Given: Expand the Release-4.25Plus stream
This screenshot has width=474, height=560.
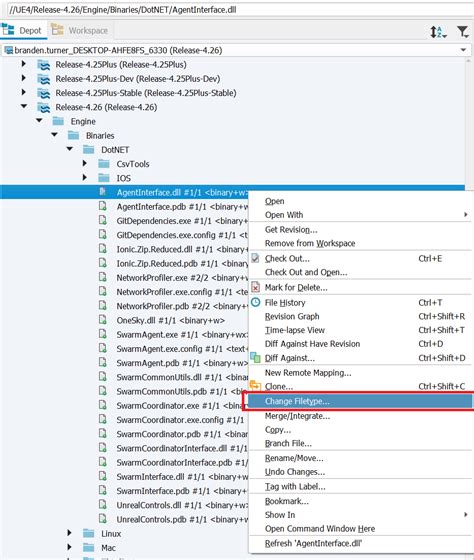Looking at the screenshot, I should point(24,64).
